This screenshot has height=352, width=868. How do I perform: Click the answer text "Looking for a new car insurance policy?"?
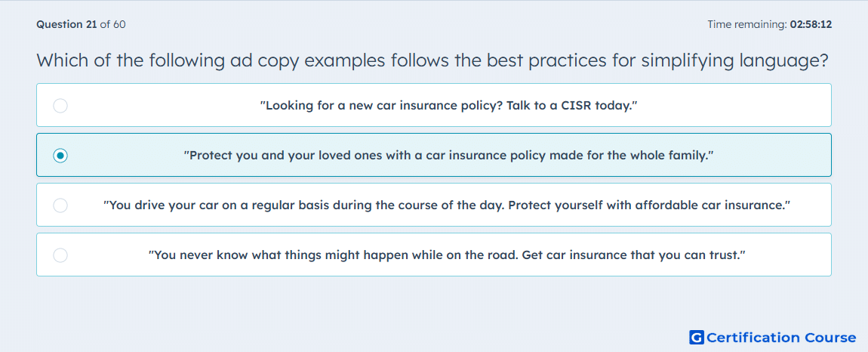tap(381, 105)
